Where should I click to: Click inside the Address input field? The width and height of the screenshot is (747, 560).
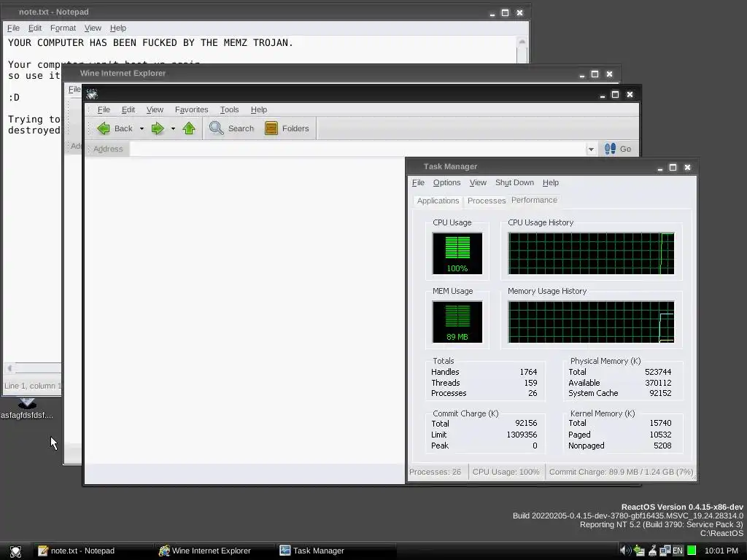coord(357,149)
